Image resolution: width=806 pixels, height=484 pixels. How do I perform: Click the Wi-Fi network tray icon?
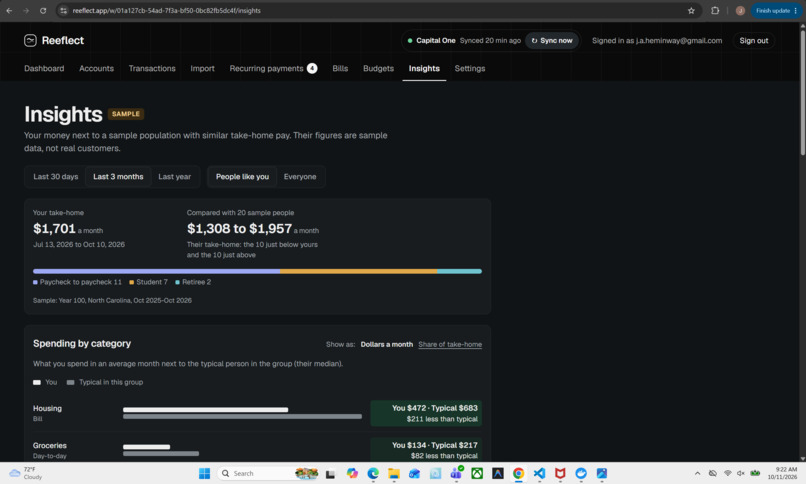tap(727, 473)
